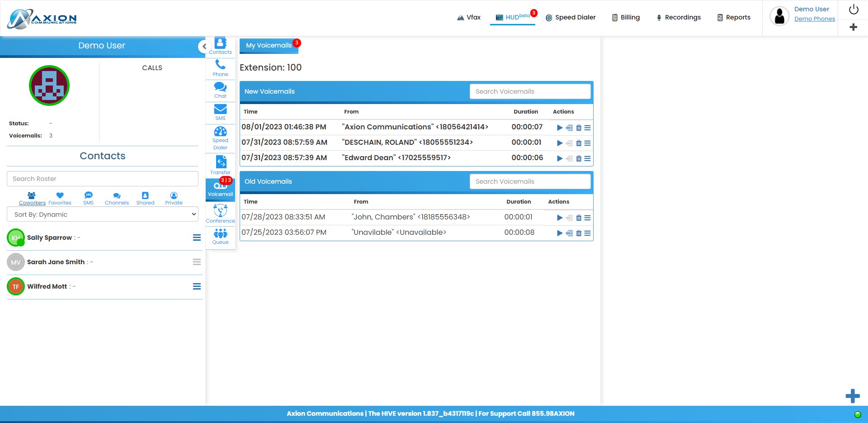Delete the Unavailable voicemail from 07/25/2023
This screenshot has width=868, height=423.
tap(579, 233)
